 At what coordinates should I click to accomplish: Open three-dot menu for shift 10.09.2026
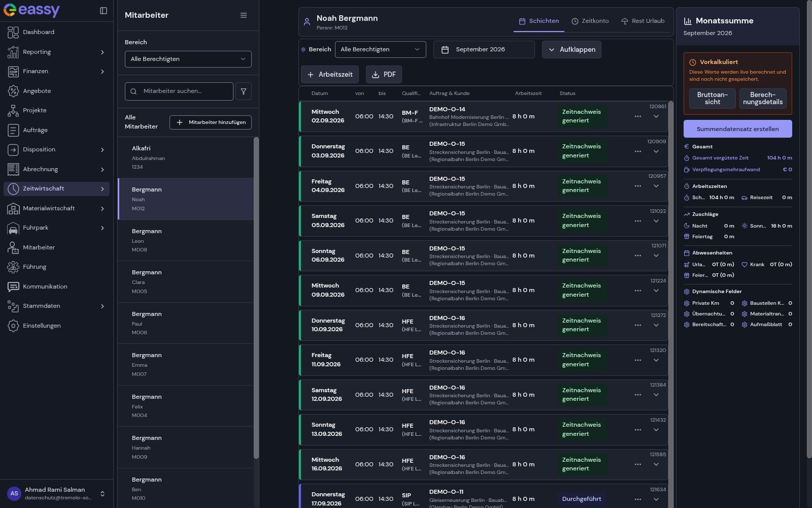638,325
